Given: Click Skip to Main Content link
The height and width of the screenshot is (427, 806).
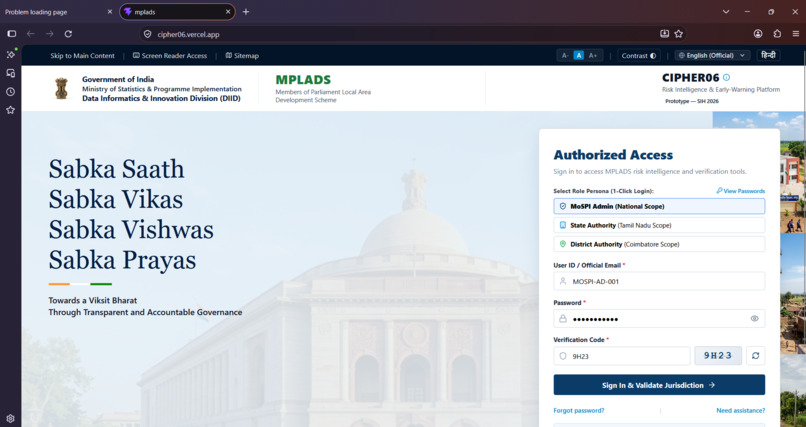Looking at the screenshot, I should pos(82,55).
